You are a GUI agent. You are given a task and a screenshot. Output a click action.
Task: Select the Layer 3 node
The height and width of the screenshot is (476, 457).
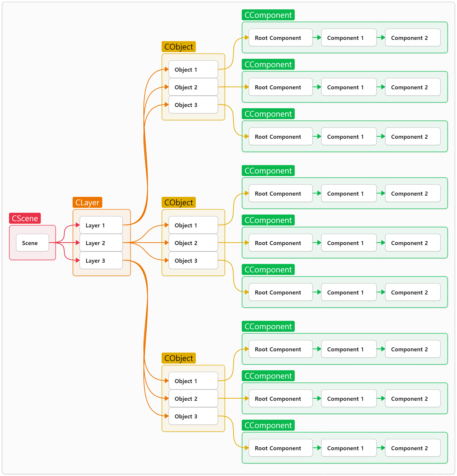coord(101,260)
